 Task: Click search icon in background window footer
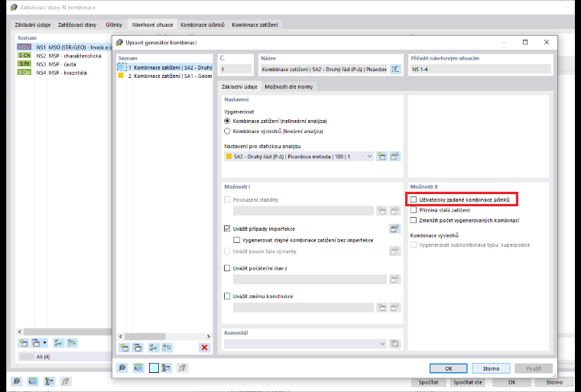coord(17,381)
